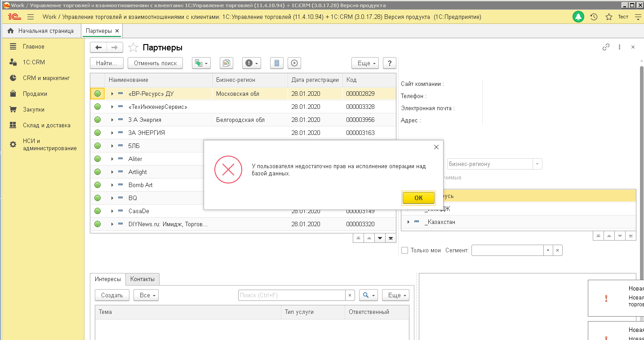644x340 pixels.
Task: Open the hamburger main menu icon
Action: [x=31, y=17]
